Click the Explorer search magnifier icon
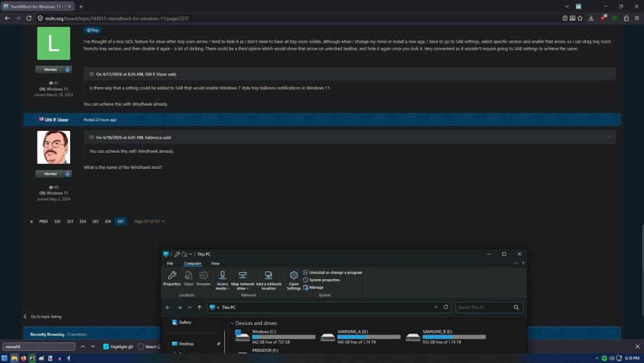Image resolution: width=644 pixels, height=363 pixels. click(x=516, y=308)
